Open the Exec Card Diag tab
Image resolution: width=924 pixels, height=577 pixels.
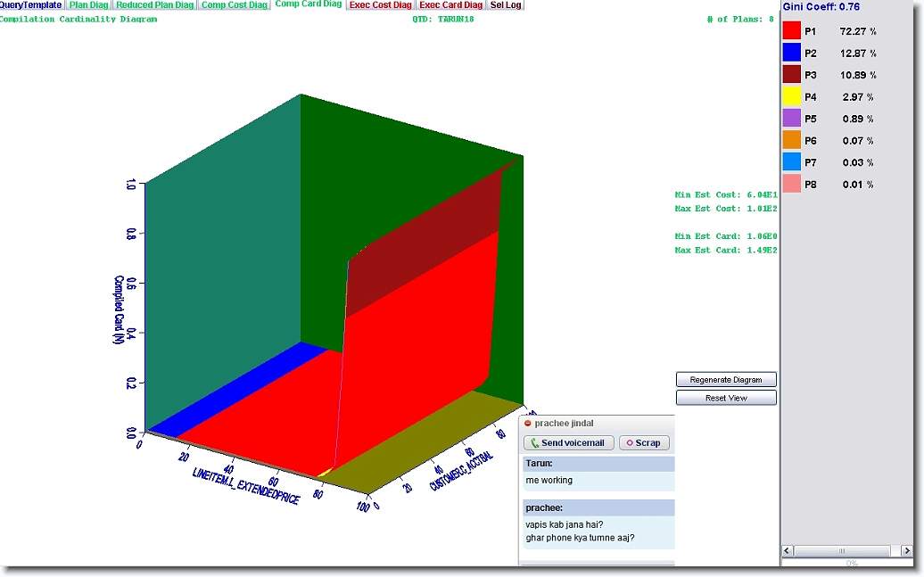pos(451,4)
